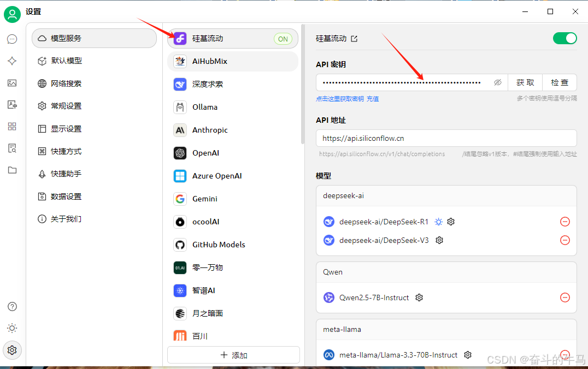Screen dimensions: 588x369
Task: Select 数据设置 settings section
Action: click(x=94, y=197)
